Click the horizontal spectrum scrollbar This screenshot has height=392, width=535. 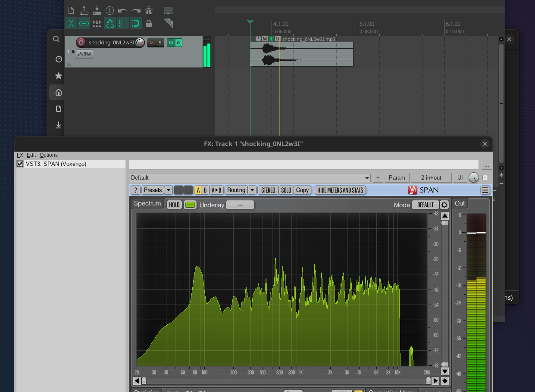coord(286,381)
